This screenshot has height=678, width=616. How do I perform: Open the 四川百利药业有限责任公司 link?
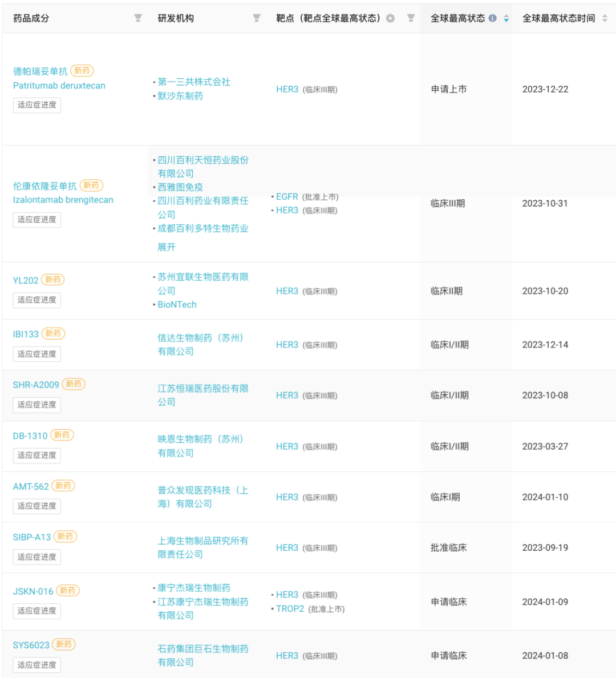[202, 208]
